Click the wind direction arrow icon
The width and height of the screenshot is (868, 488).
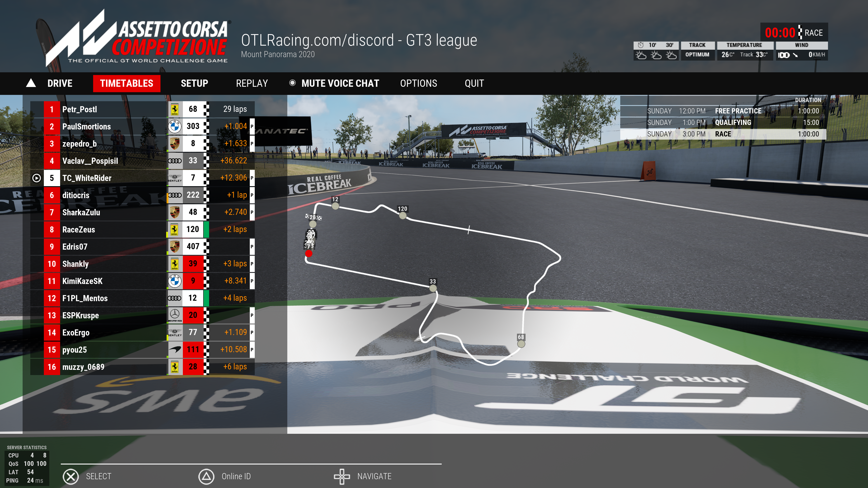point(795,55)
